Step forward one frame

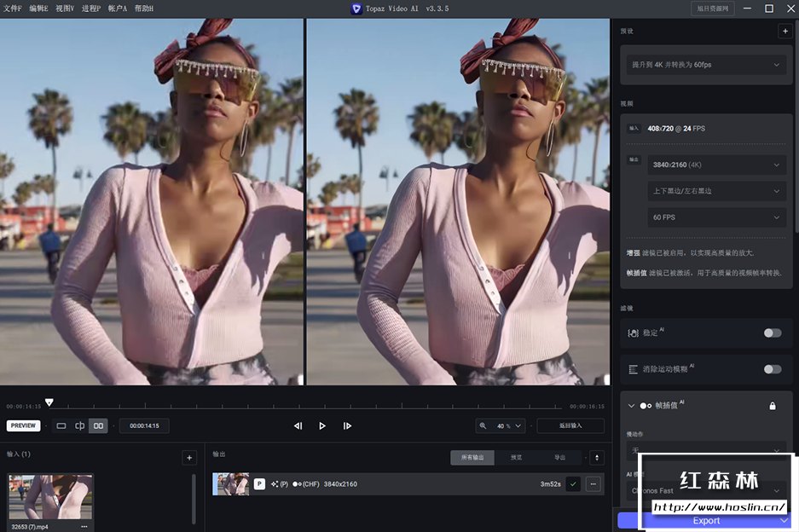pyautogui.click(x=347, y=425)
